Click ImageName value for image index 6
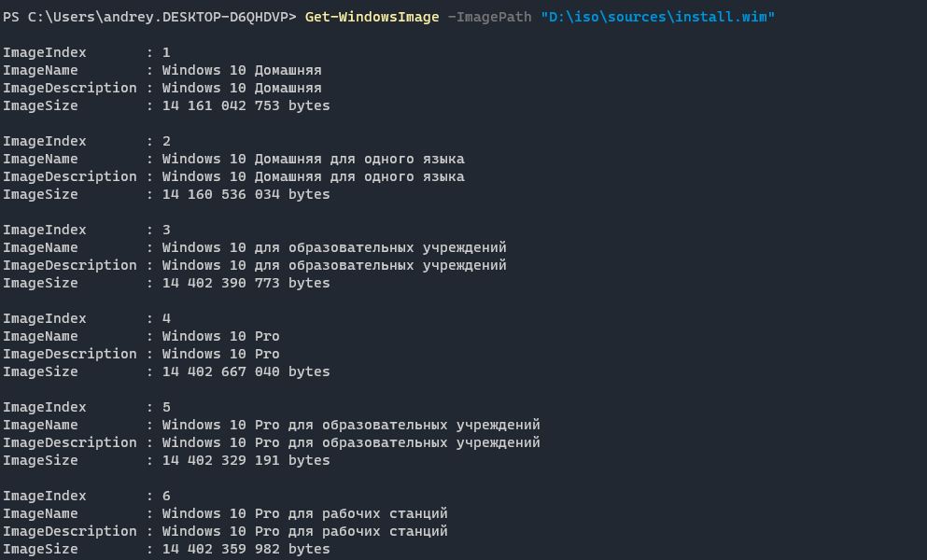Image resolution: width=927 pixels, height=560 pixels. pos(304,513)
